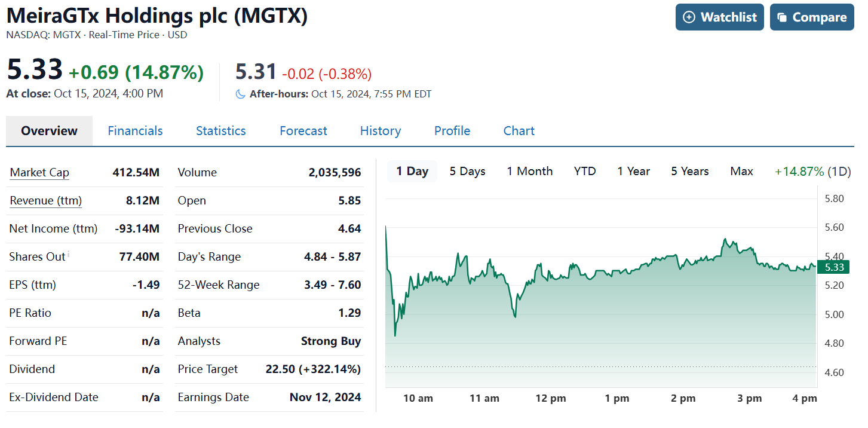Show the Max chart range
This screenshot has height=428, width=868.
[741, 172]
